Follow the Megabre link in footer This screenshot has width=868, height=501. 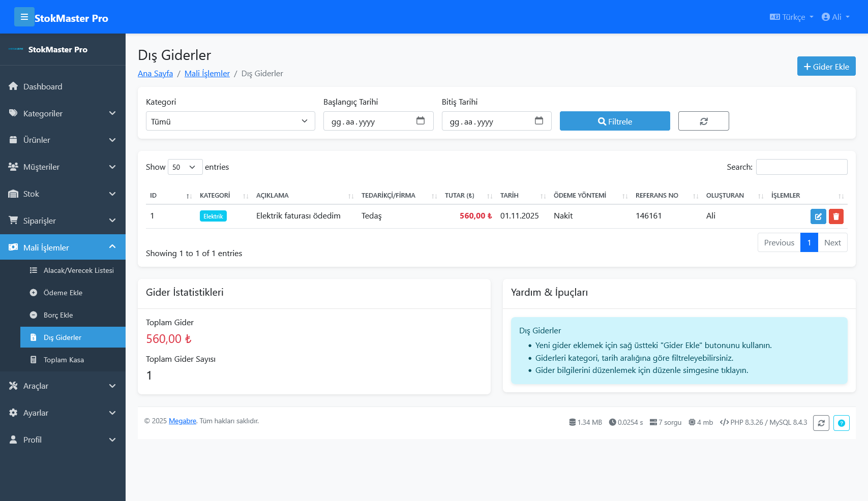coord(182,421)
